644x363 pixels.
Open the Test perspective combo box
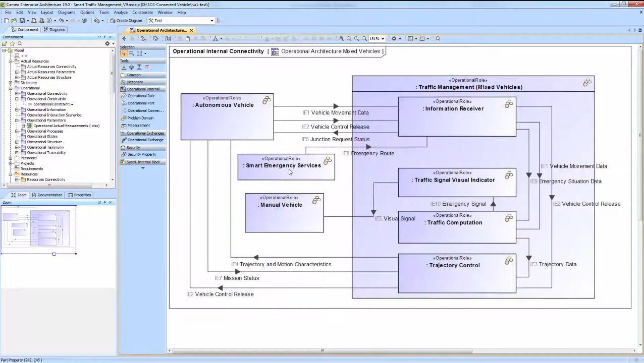pos(181,21)
